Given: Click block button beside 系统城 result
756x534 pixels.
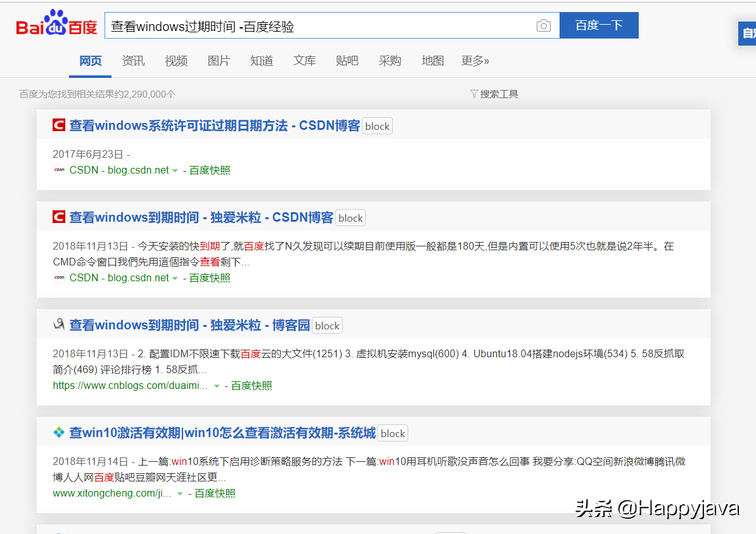Looking at the screenshot, I should point(392,433).
